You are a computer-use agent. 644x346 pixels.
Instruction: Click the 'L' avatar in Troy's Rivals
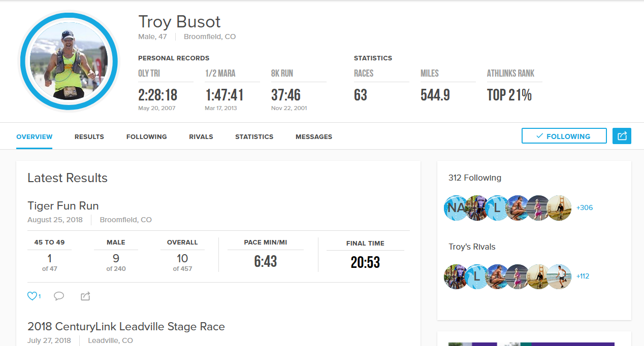tap(477, 276)
